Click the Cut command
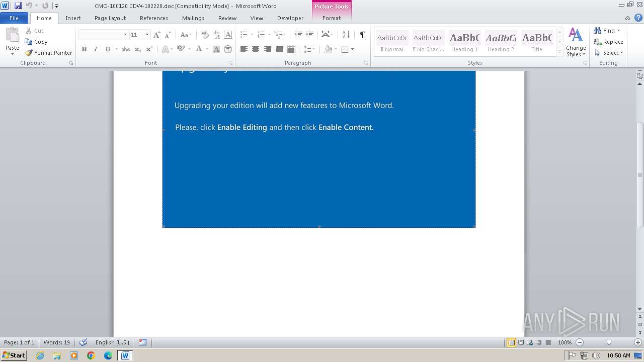The width and height of the screenshot is (644, 362). point(34,31)
